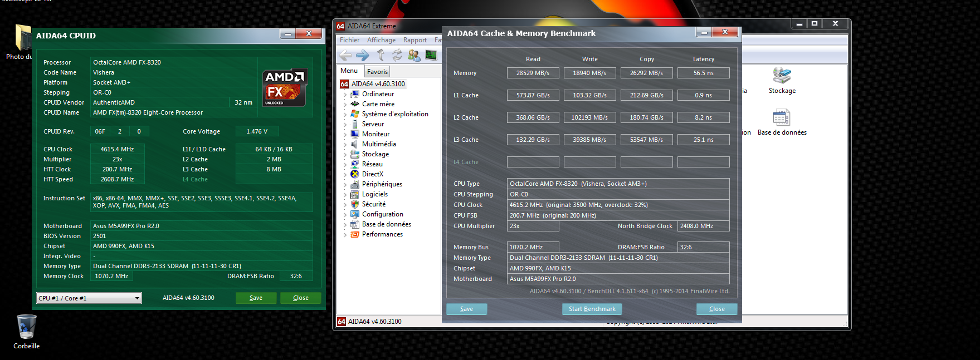Image resolution: width=980 pixels, height=360 pixels.
Task: Expand the Périphériques tree node arrow
Action: pyautogui.click(x=345, y=185)
